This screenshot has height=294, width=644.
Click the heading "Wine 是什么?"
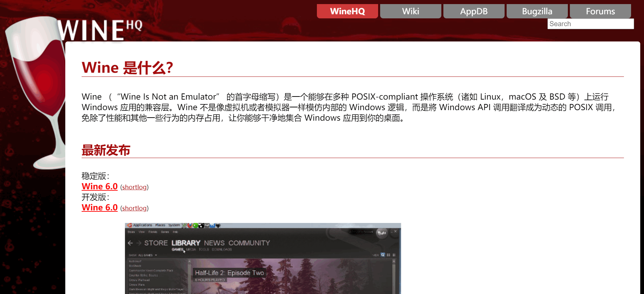tap(128, 68)
